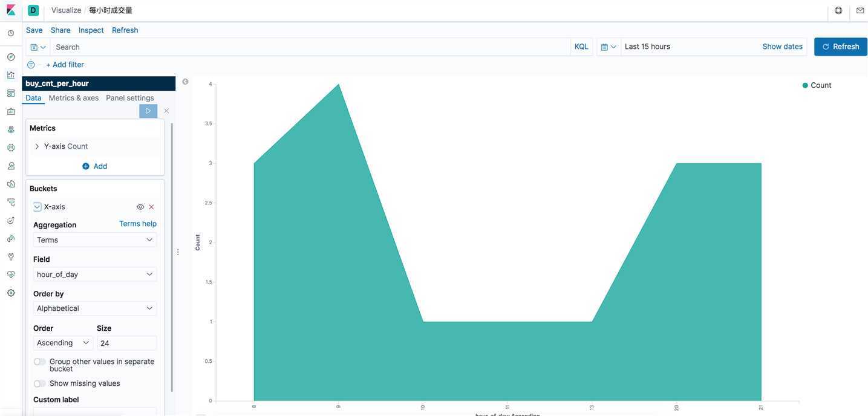Click Show dates link

[x=783, y=47]
